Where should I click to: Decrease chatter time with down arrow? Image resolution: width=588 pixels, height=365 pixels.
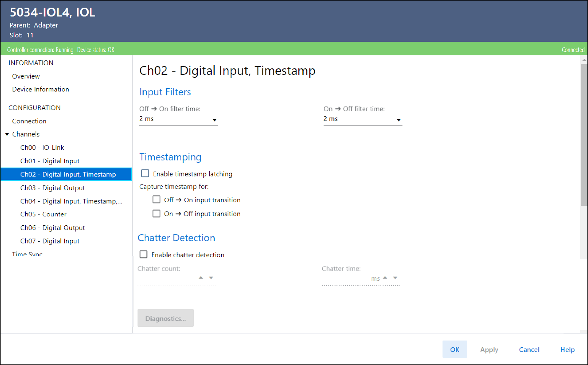coord(395,278)
